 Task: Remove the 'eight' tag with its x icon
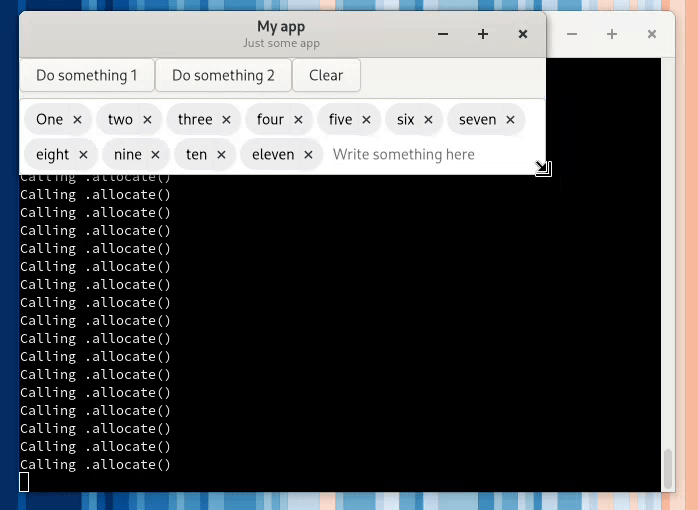[83, 155]
